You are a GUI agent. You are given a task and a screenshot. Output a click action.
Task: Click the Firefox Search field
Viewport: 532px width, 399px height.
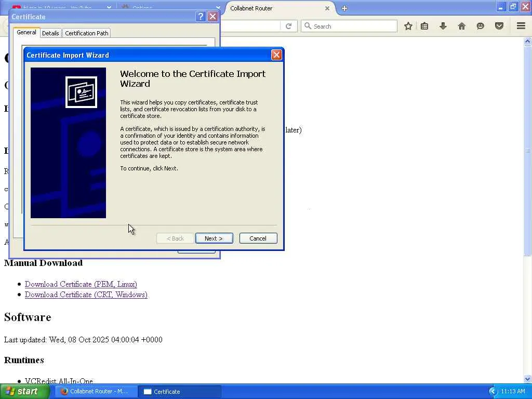349,26
